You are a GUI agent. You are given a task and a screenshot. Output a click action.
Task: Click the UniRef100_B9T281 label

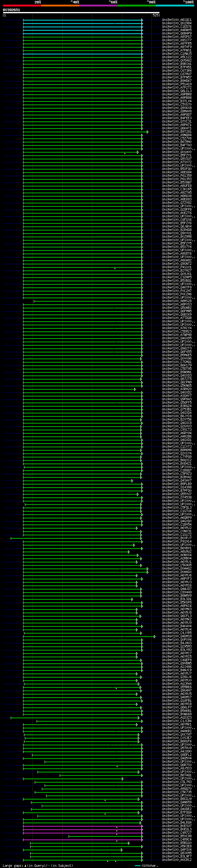click(177, 131)
